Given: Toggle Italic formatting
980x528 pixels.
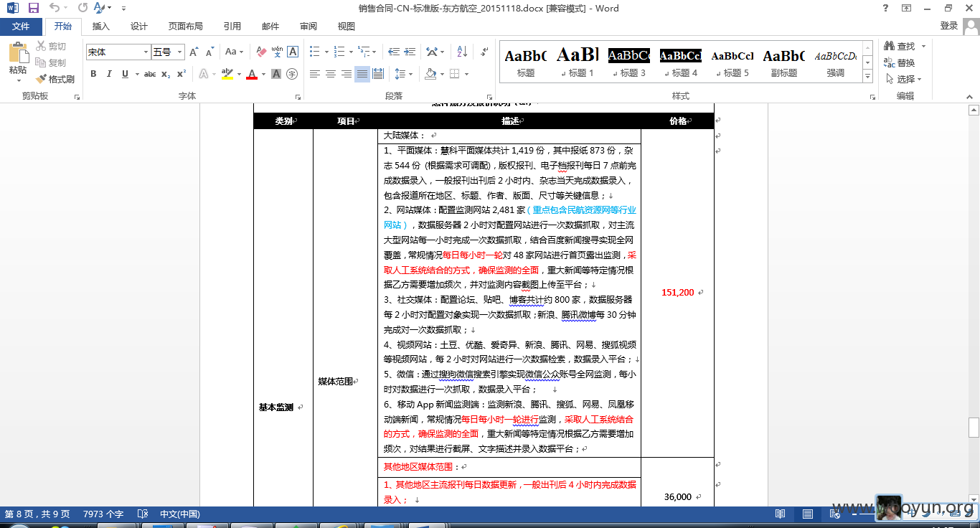Looking at the screenshot, I should pyautogui.click(x=109, y=74).
